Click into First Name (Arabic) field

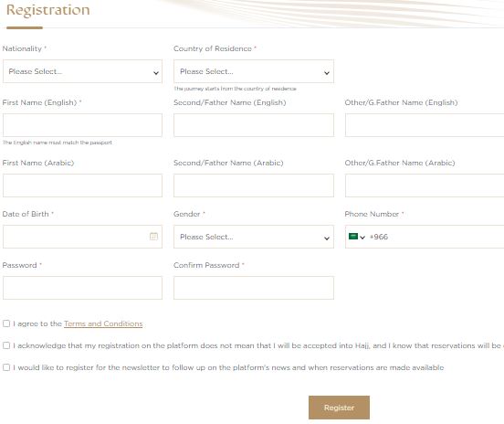tap(82, 185)
